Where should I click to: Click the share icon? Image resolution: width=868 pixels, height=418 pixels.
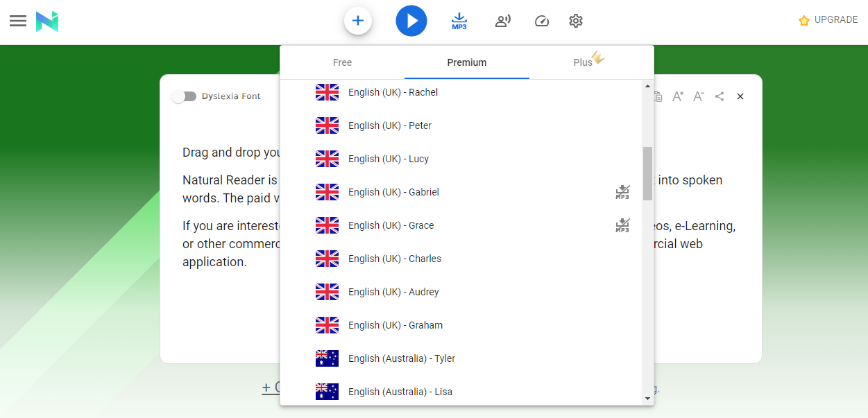click(720, 96)
